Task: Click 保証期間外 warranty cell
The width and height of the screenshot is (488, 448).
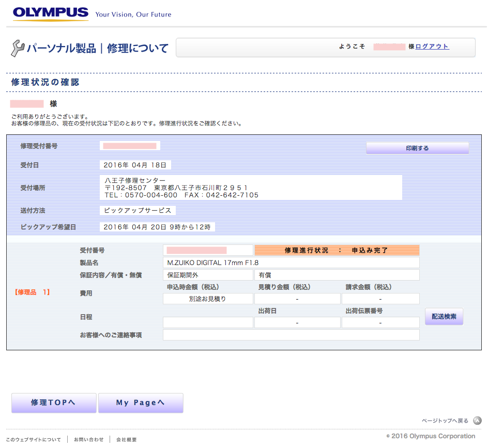Action: (x=208, y=275)
